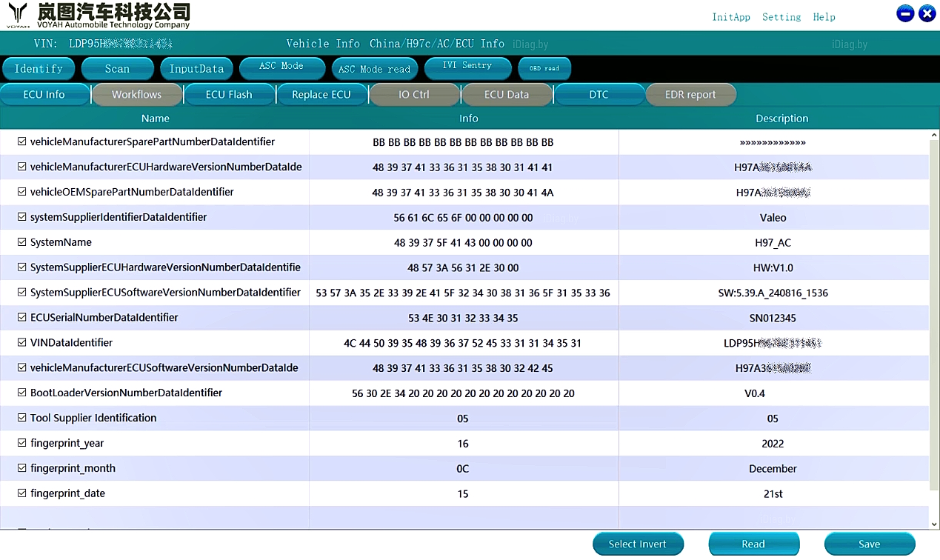Click the VOYAH logo icon

click(x=18, y=13)
